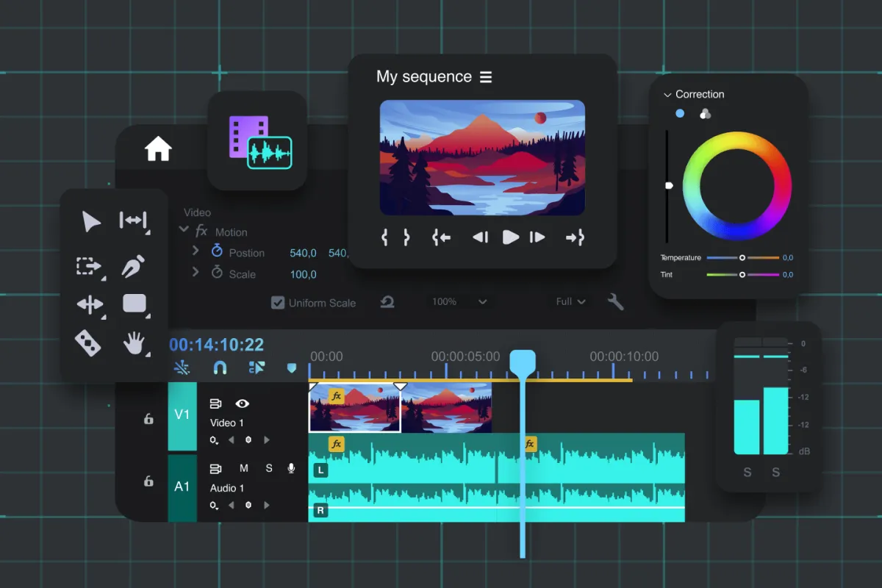Image resolution: width=882 pixels, height=588 pixels.
Task: Select the Hand tool
Action: (x=134, y=343)
